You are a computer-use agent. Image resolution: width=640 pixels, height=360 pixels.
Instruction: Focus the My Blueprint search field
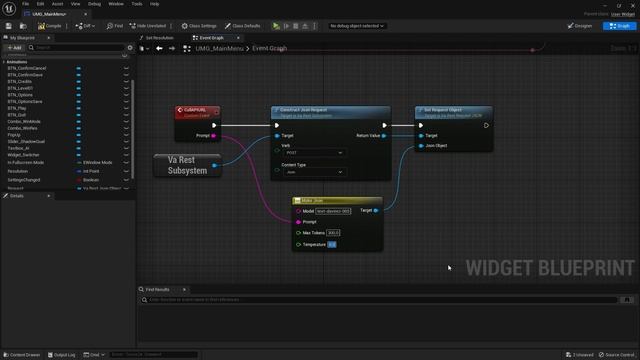point(76,48)
